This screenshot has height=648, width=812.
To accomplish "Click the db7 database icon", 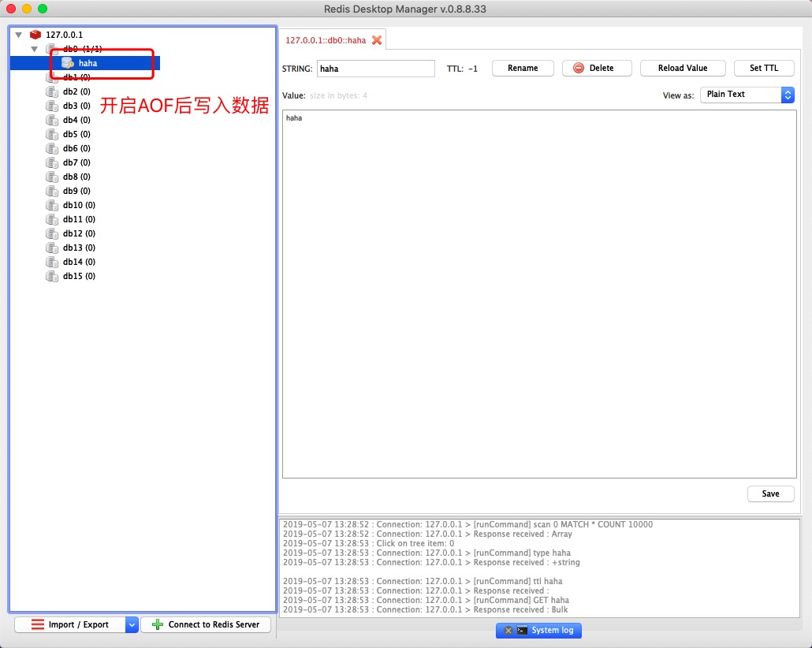I will click(52, 162).
